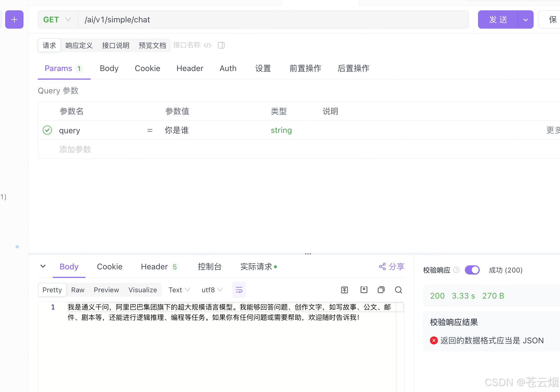Click the extract response upload icon

tap(344, 290)
